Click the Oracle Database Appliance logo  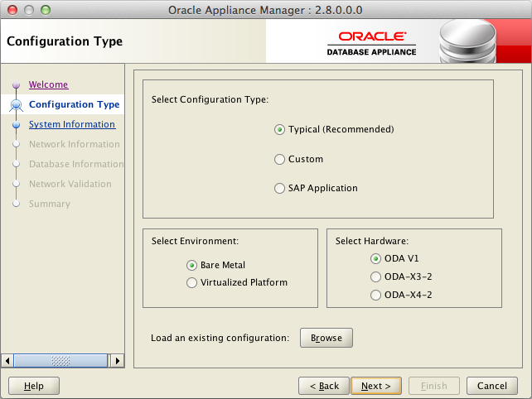pos(371,43)
